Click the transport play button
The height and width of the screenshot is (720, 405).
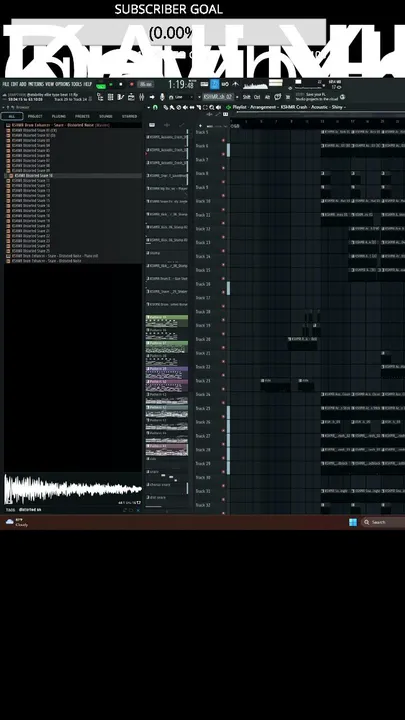pos(111,84)
